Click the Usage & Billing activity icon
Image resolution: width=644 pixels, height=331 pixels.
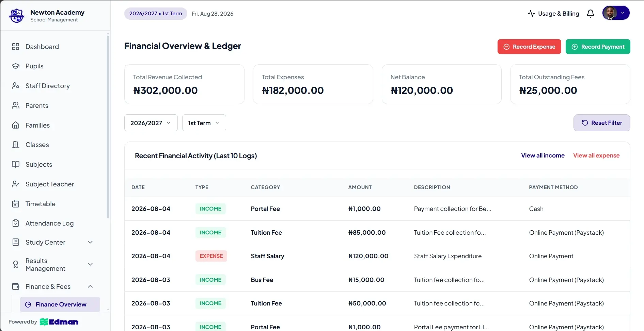pyautogui.click(x=531, y=14)
